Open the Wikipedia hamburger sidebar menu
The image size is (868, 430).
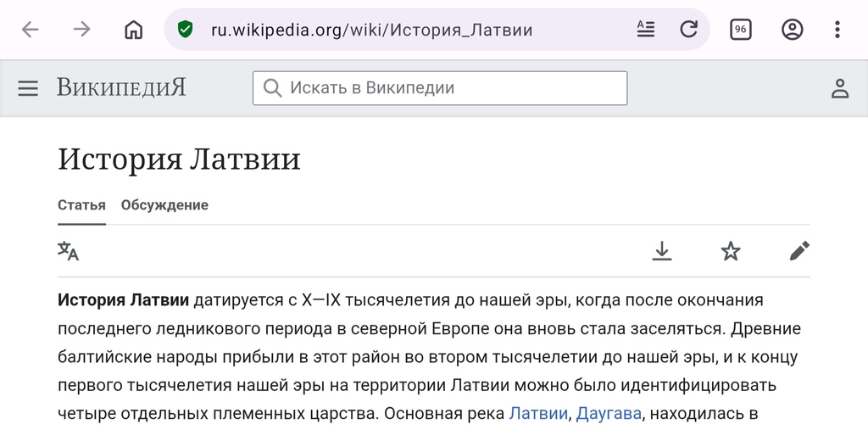28,88
